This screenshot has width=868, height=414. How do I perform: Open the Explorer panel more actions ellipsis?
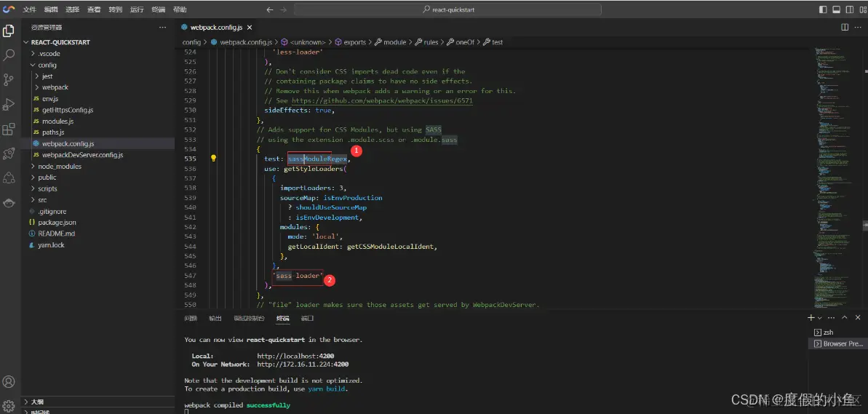tap(162, 27)
